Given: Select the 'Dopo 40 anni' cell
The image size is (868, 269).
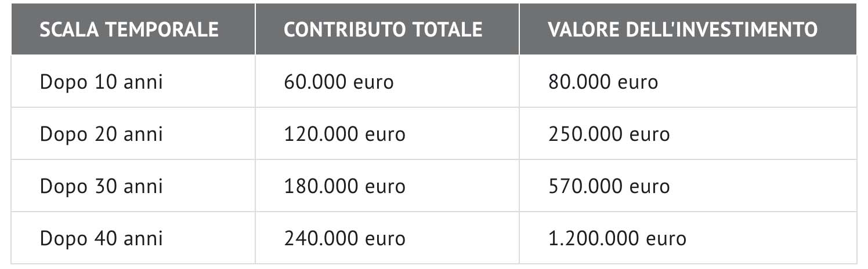Looking at the screenshot, I should 101,238.
